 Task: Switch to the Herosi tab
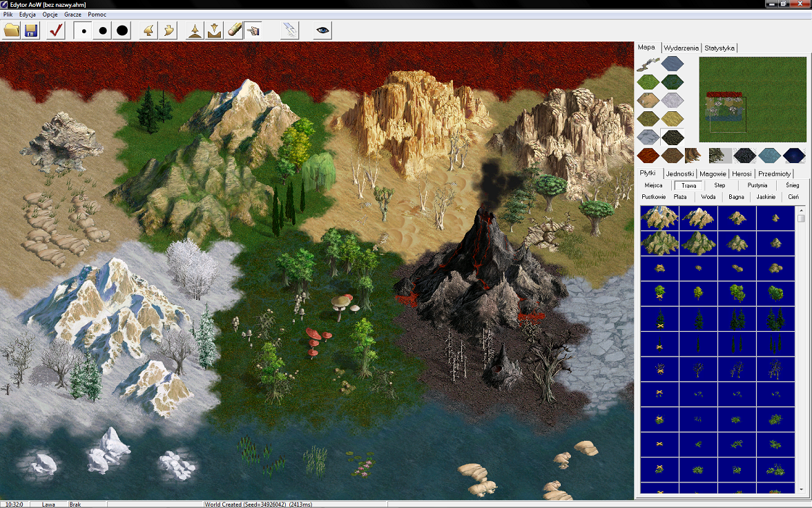pyautogui.click(x=742, y=173)
